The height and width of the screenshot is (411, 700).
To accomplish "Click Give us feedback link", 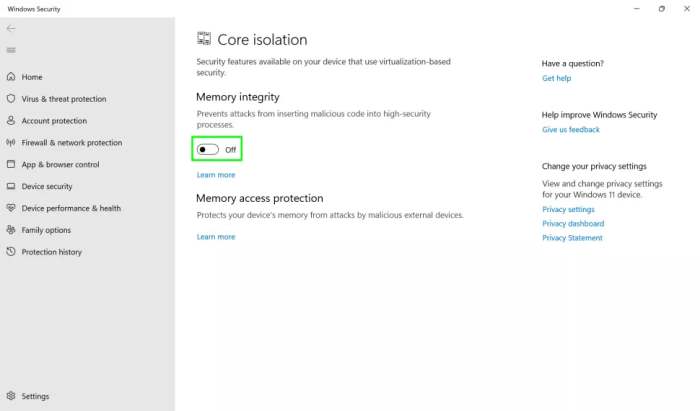I will coord(570,130).
